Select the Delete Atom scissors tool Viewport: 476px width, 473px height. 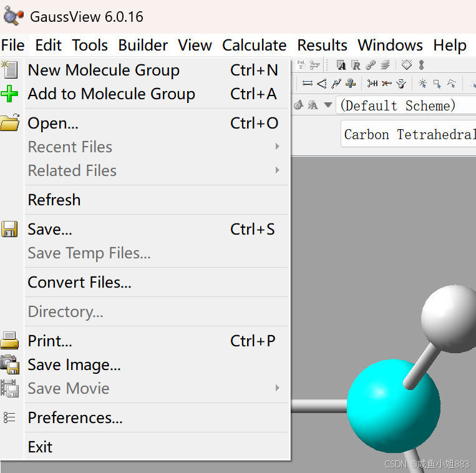[x=386, y=83]
